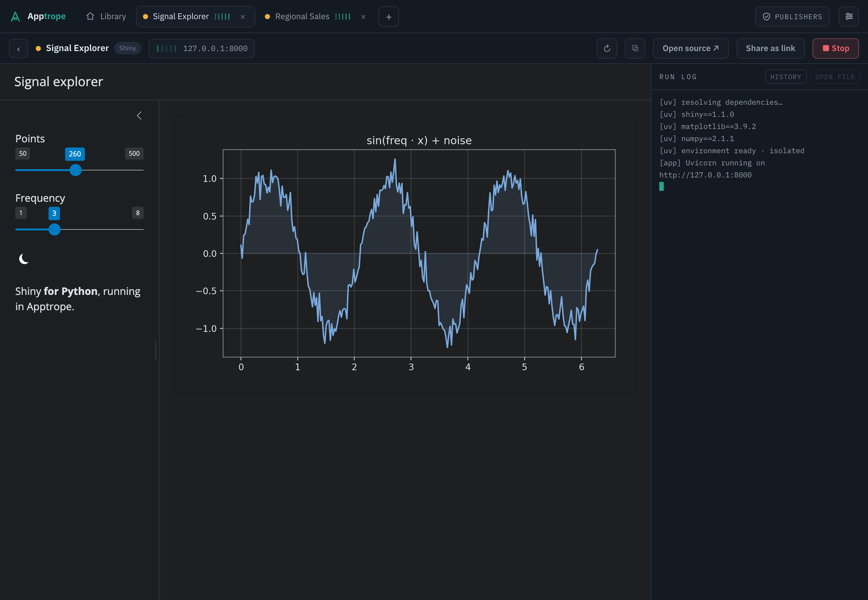Click the Frequency minimum label 1
This screenshot has height=600, width=868.
(x=21, y=213)
